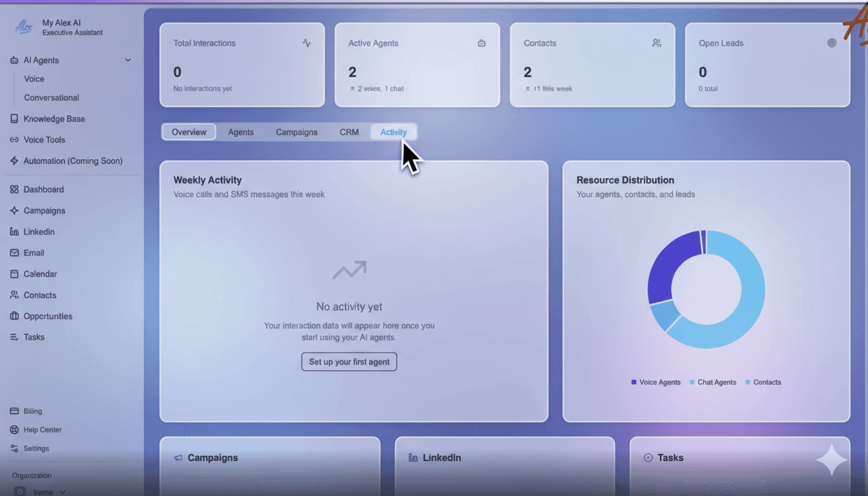Viewport: 868px width, 496px height.
Task: Click the sparkle icon on the Tasks card
Action: (x=831, y=459)
